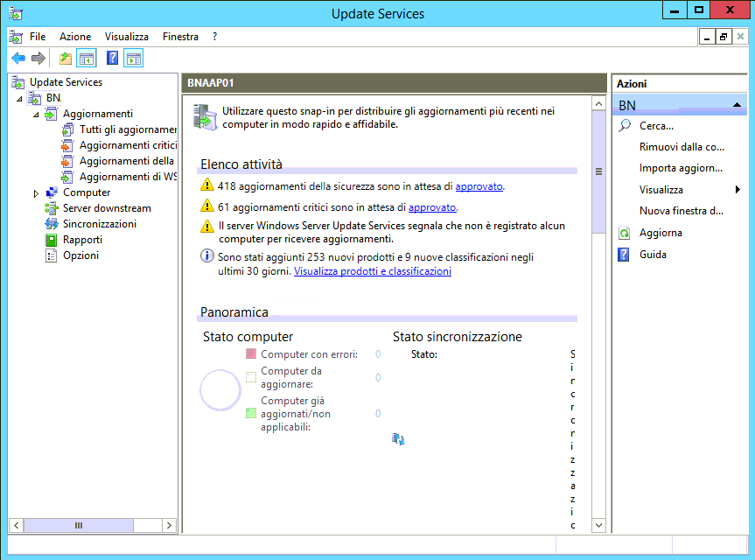
Task: Expand the Computer tree node
Action: tap(36, 192)
